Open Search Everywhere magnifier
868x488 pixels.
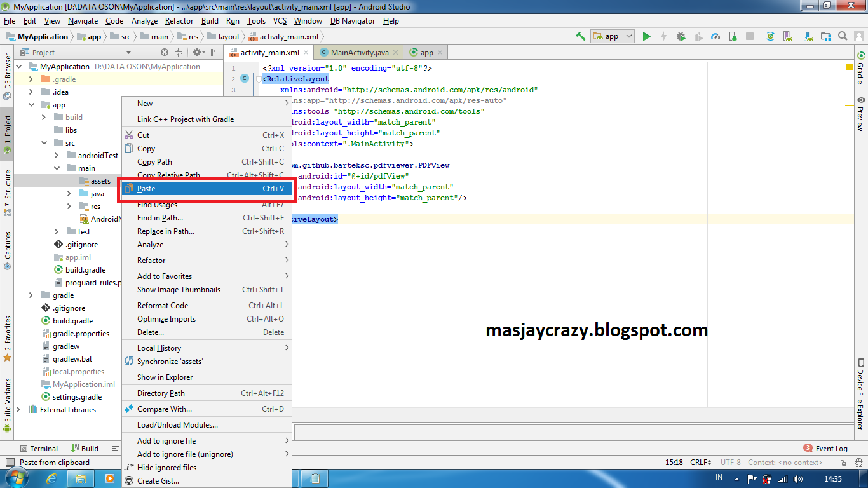tap(843, 37)
